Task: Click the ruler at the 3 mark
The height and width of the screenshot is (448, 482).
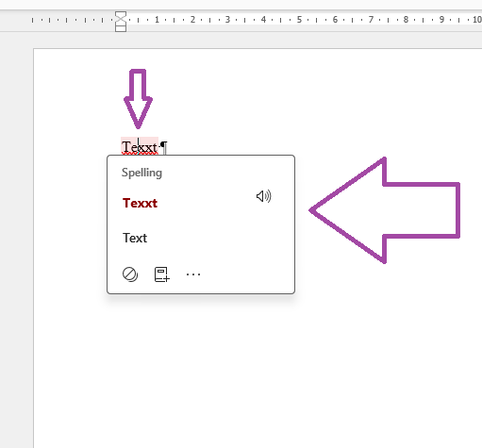Action: point(227,20)
